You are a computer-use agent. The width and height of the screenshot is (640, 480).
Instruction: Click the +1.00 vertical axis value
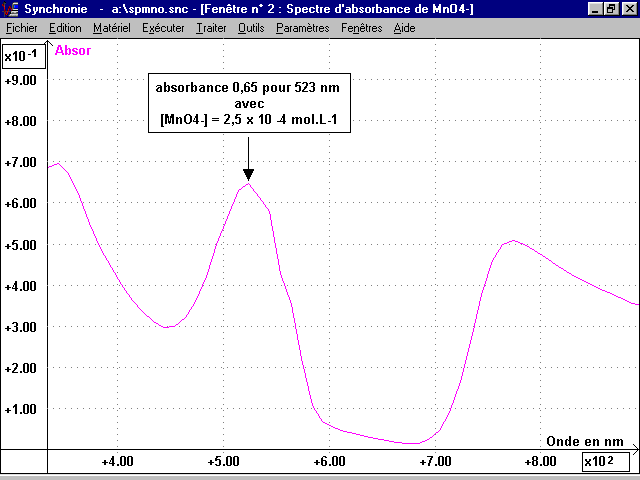(20, 409)
